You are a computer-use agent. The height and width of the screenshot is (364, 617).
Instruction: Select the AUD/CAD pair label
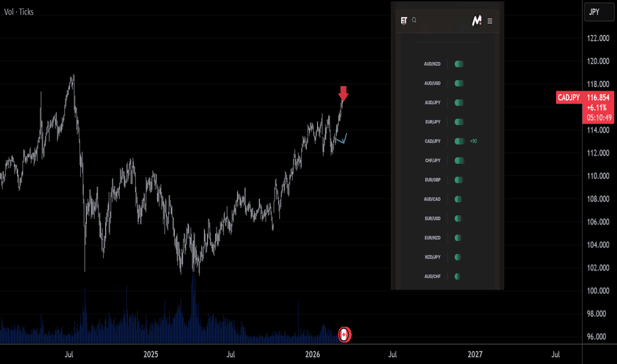[x=432, y=199]
